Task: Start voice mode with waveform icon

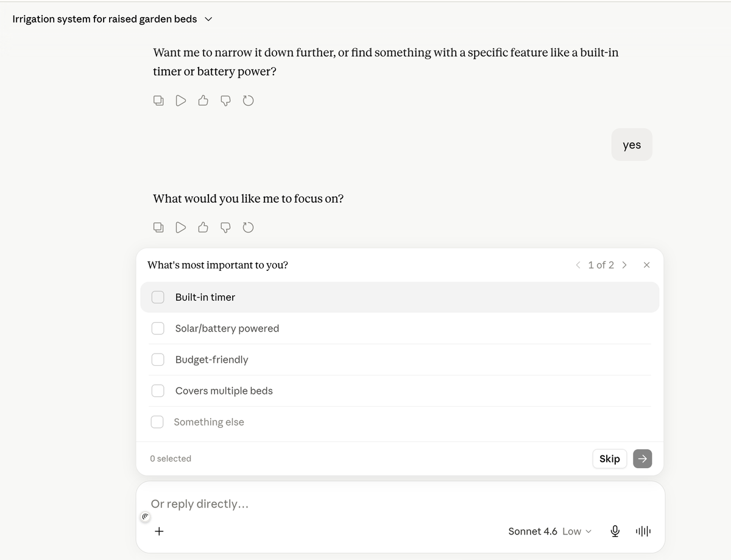Action: point(643,531)
